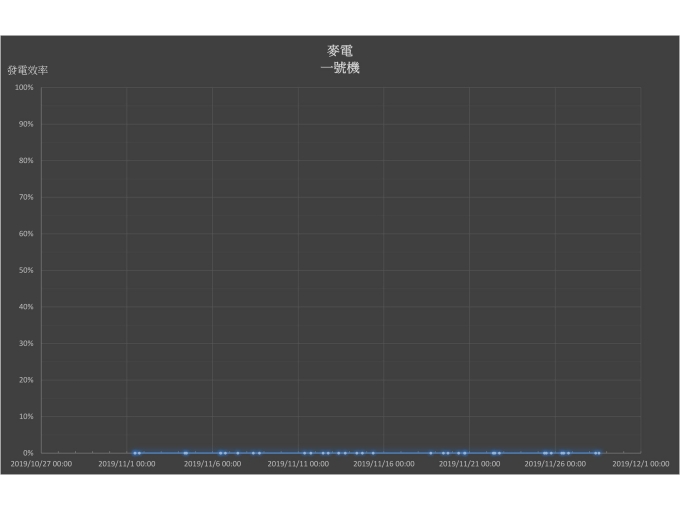This screenshot has width=680, height=510.
Task: Select the 80% y-axis label
Action: tap(26, 161)
